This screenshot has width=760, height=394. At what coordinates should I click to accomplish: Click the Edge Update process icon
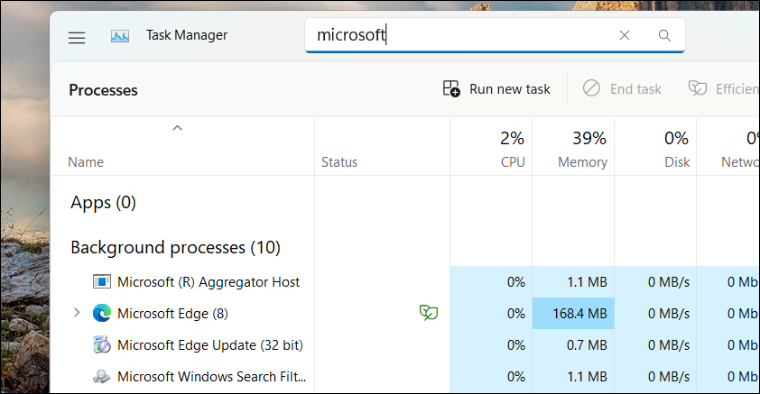[x=102, y=345]
